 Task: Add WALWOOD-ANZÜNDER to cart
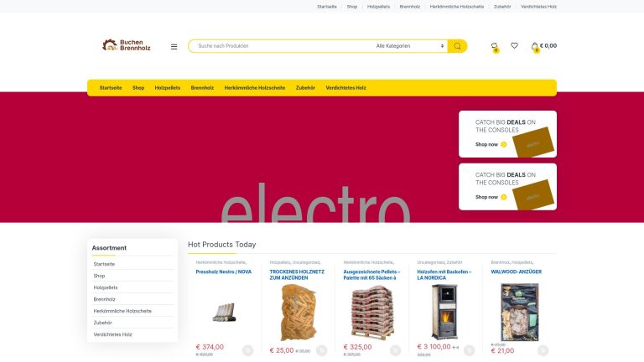click(x=543, y=350)
